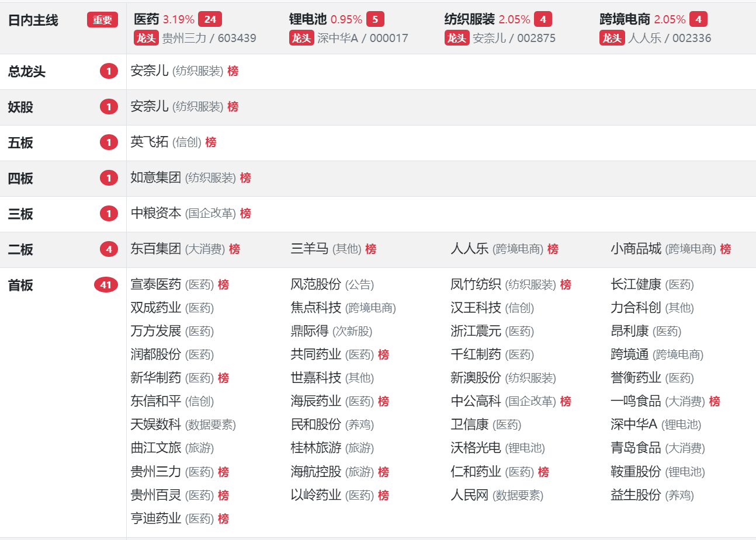The width and height of the screenshot is (756, 540).
Task: Click the 榜 mark after 东百集团
Action: tap(234, 249)
